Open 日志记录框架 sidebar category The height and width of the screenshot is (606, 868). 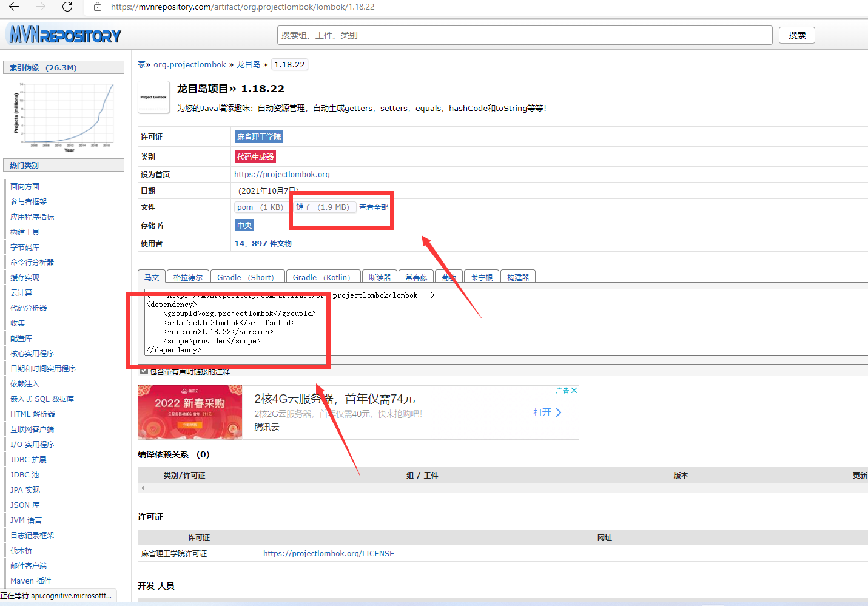pyautogui.click(x=32, y=535)
